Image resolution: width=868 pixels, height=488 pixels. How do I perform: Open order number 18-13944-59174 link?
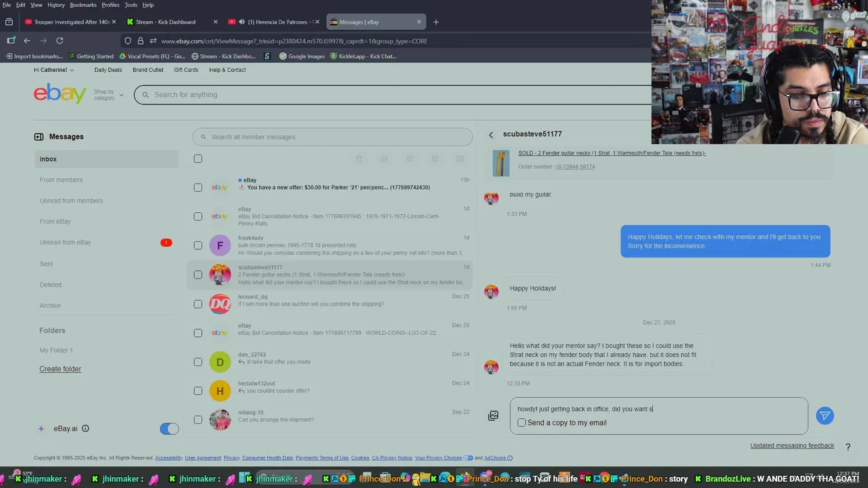point(575,167)
